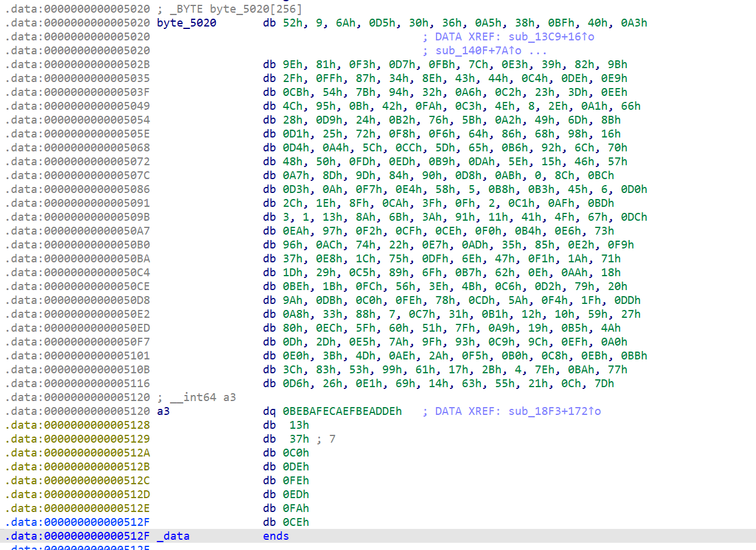This screenshot has height=550, width=756.
Task: Click address .data:00000000000050D8
Action: [78, 300]
